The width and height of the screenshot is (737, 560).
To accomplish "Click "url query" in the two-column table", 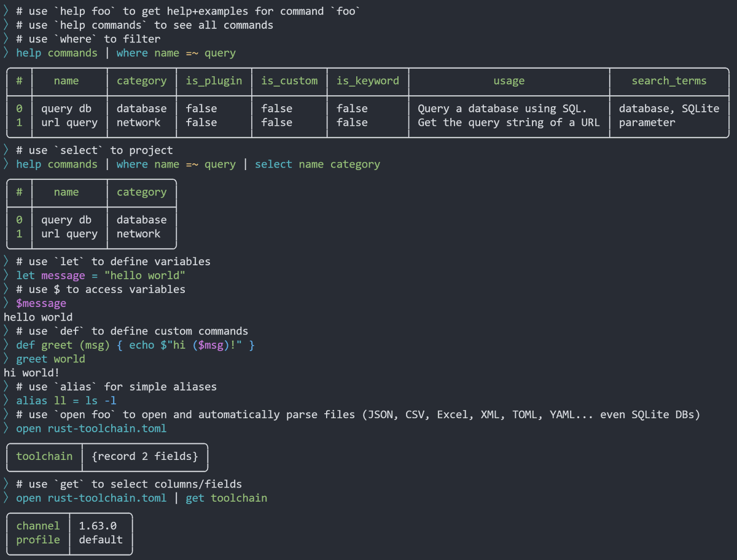I will [69, 233].
